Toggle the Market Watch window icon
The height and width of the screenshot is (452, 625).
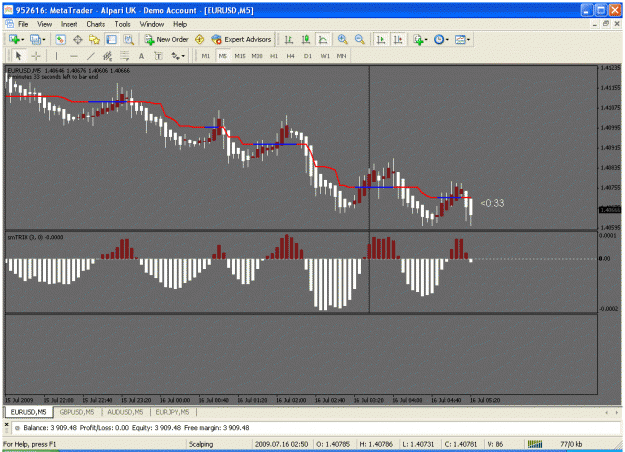tap(60, 39)
